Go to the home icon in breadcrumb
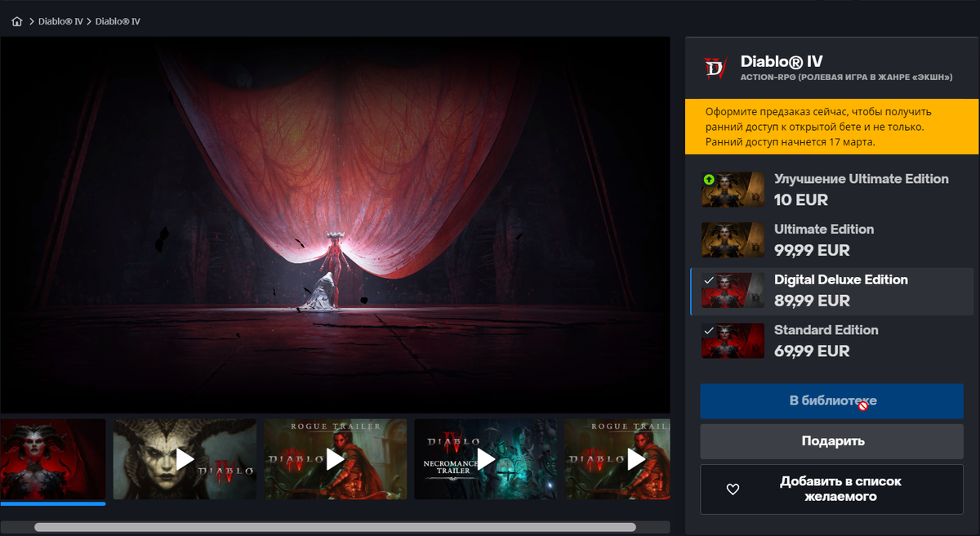The width and height of the screenshot is (980, 536). (17, 21)
